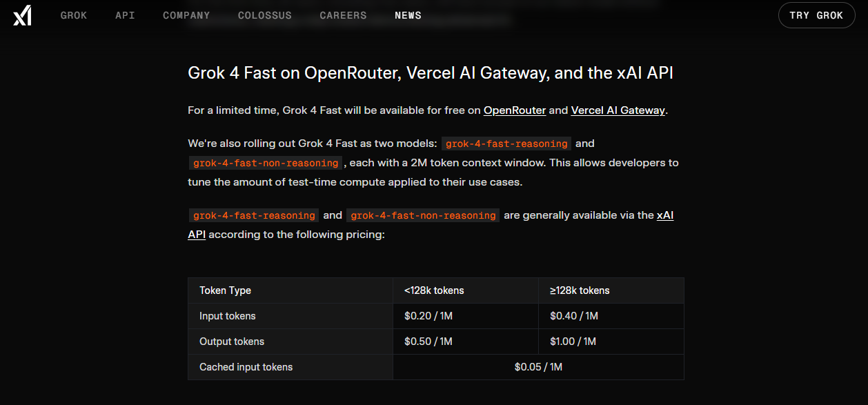Open the API nav menu item

pos(125,15)
